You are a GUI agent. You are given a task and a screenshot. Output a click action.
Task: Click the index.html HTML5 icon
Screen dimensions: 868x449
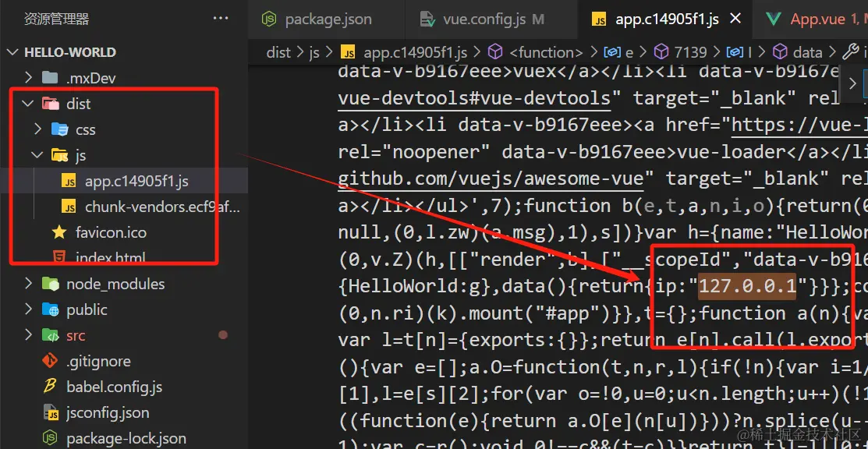pos(58,257)
